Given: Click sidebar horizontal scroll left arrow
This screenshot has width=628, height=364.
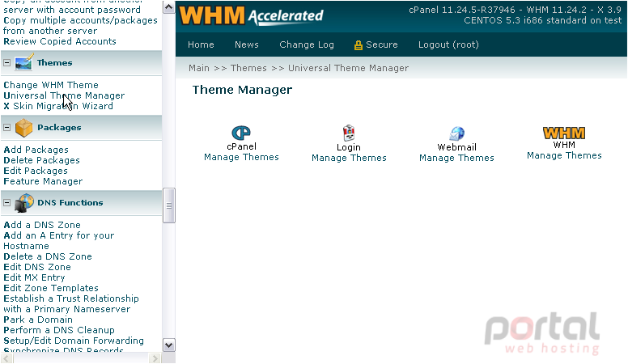Looking at the screenshot, I should pos(6,358).
